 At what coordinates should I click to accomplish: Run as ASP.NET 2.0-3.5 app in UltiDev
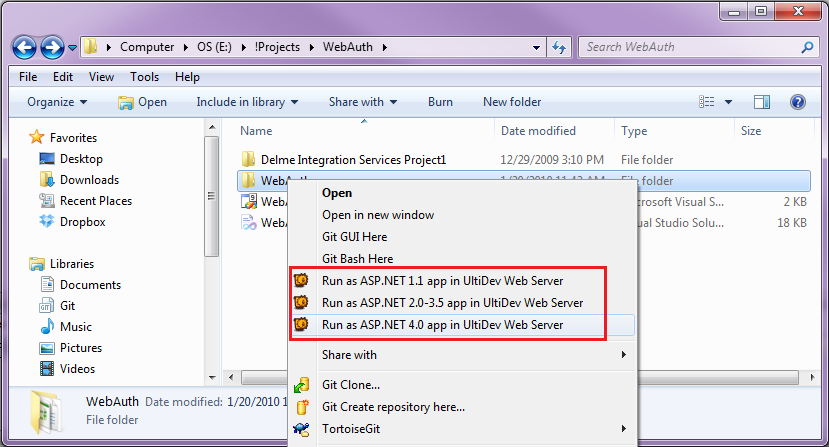[x=452, y=303]
